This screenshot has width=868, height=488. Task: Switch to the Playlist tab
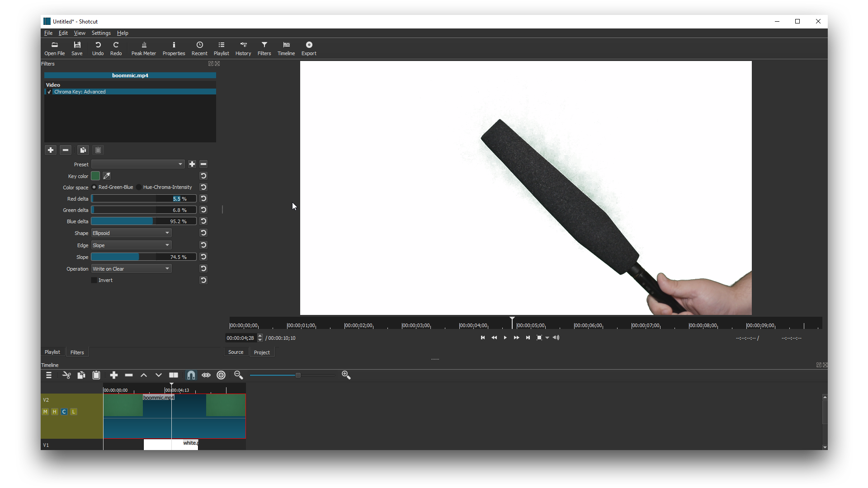(x=52, y=352)
